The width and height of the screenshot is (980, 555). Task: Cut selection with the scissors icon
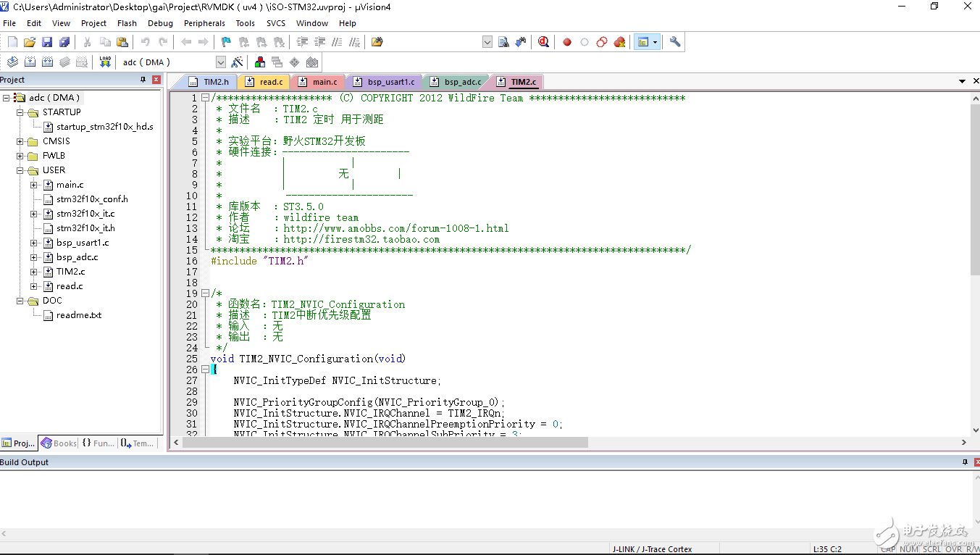[88, 42]
